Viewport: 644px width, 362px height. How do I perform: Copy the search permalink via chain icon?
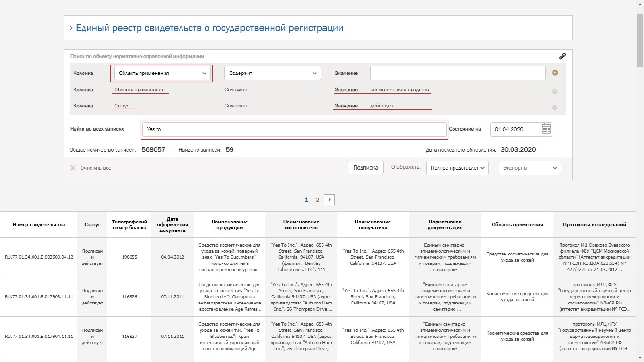pyautogui.click(x=562, y=56)
